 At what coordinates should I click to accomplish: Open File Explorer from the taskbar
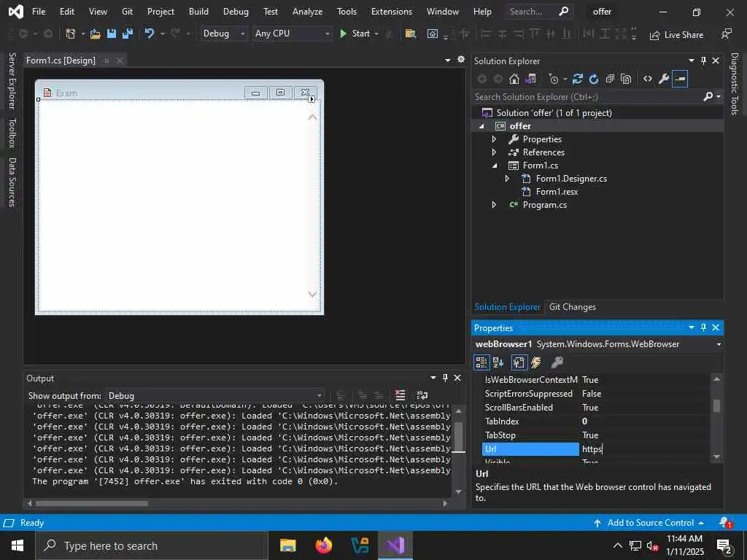click(287, 545)
